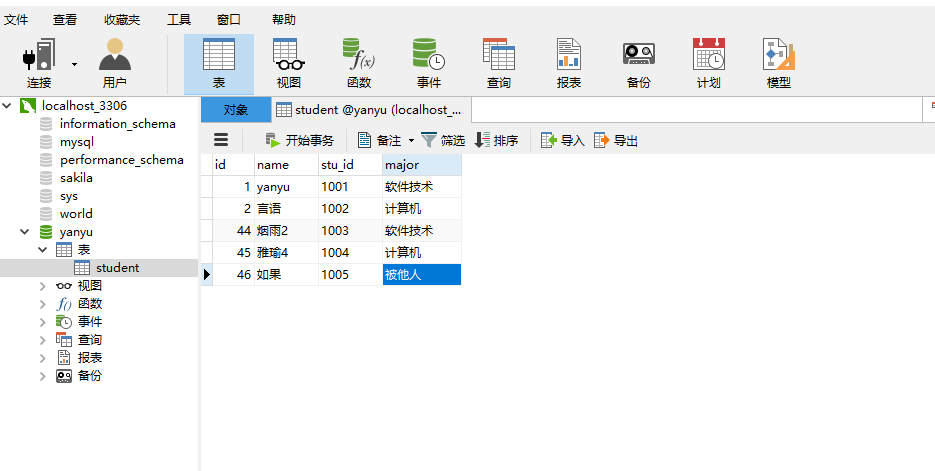
Task: Click the 排序 sort button
Action: [496, 141]
